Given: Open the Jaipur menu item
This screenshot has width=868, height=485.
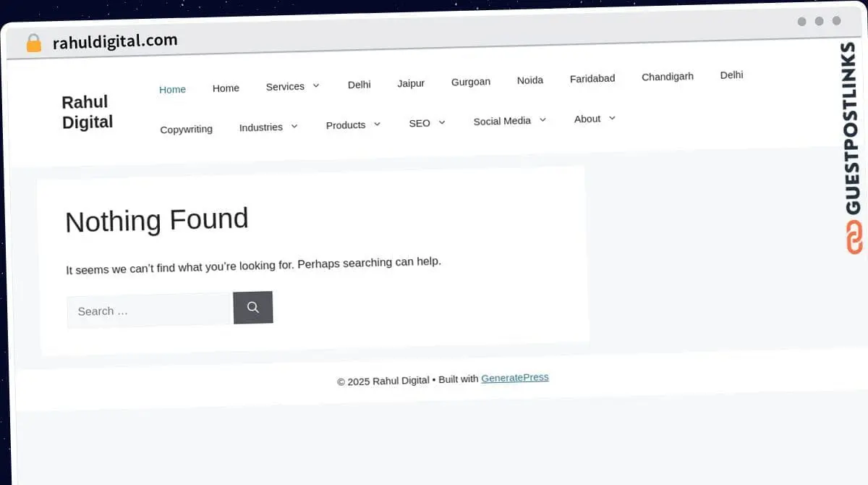Looking at the screenshot, I should tap(411, 83).
